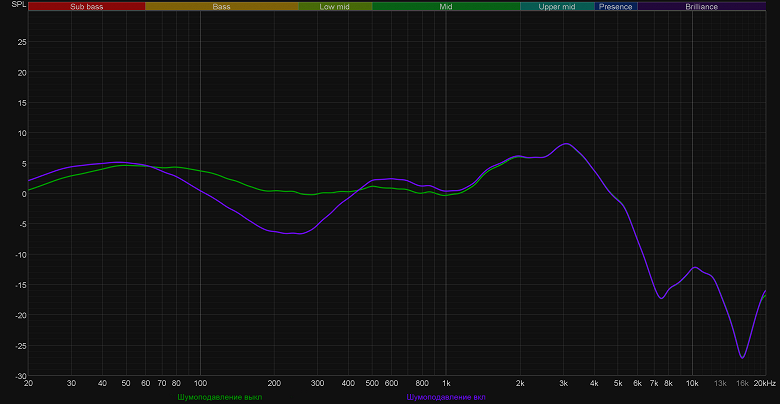The image size is (780, 404).
Task: Click the 13k frequency axis label
Action: (720, 383)
